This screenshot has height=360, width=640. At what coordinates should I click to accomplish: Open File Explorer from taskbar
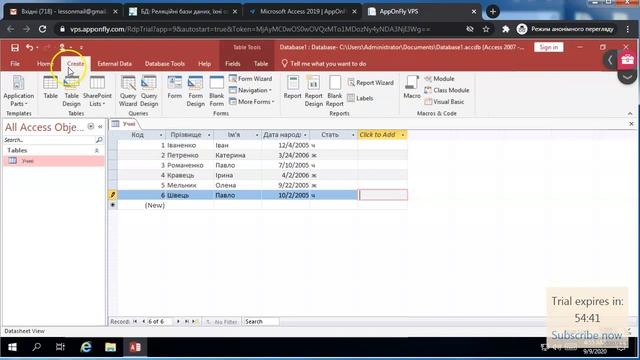tap(110, 347)
